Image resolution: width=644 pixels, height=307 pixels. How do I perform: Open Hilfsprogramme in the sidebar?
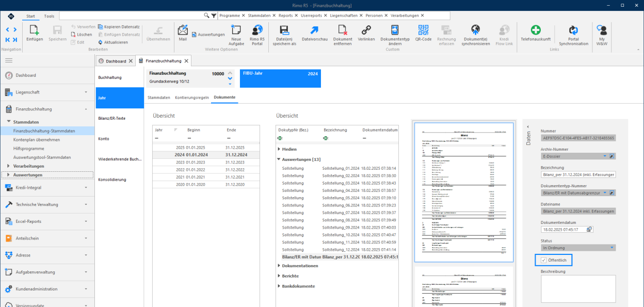28,149
